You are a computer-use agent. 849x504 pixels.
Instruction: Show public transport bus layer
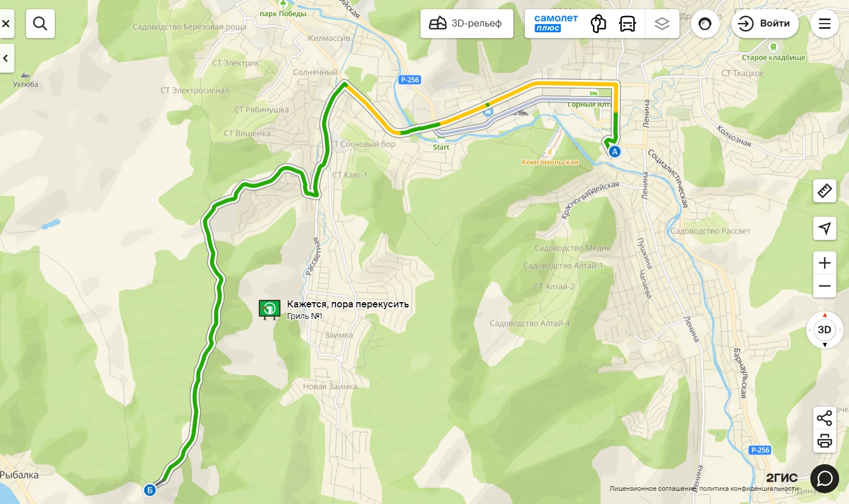pyautogui.click(x=628, y=24)
